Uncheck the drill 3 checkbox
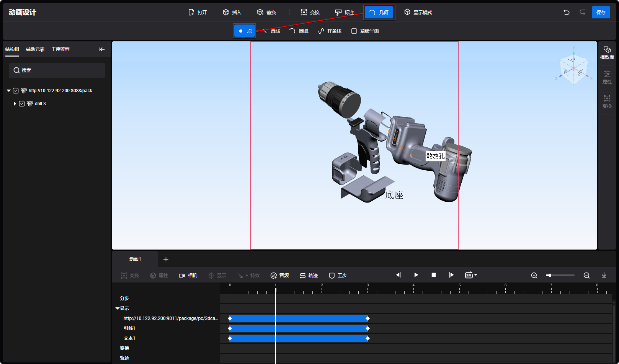Screen dimensions: 619x364 click(22, 104)
